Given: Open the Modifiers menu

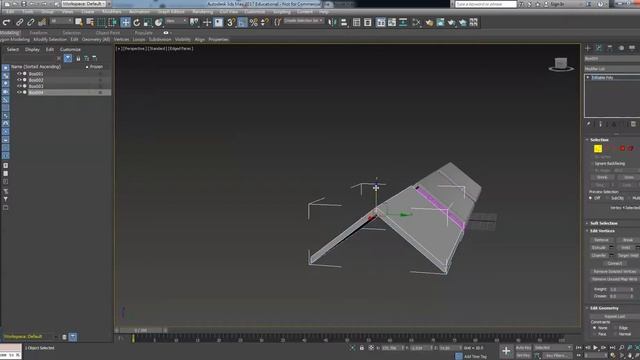Looking at the screenshot, I should (x=111, y=12).
